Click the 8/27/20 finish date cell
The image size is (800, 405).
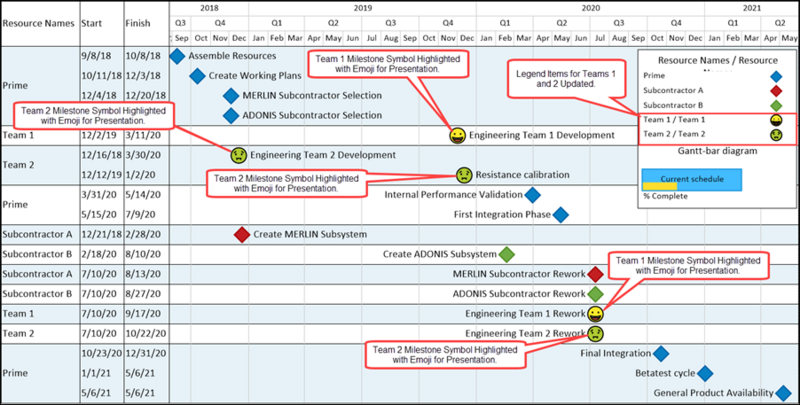(x=143, y=294)
